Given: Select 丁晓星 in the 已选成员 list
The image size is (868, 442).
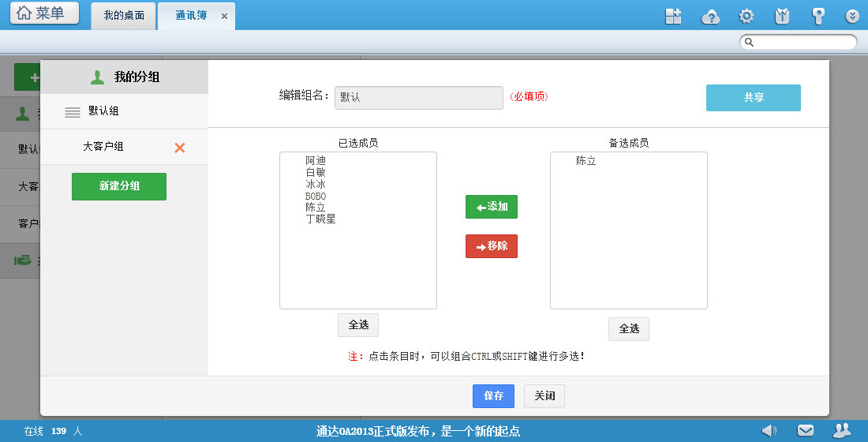Looking at the screenshot, I should pos(320,219).
